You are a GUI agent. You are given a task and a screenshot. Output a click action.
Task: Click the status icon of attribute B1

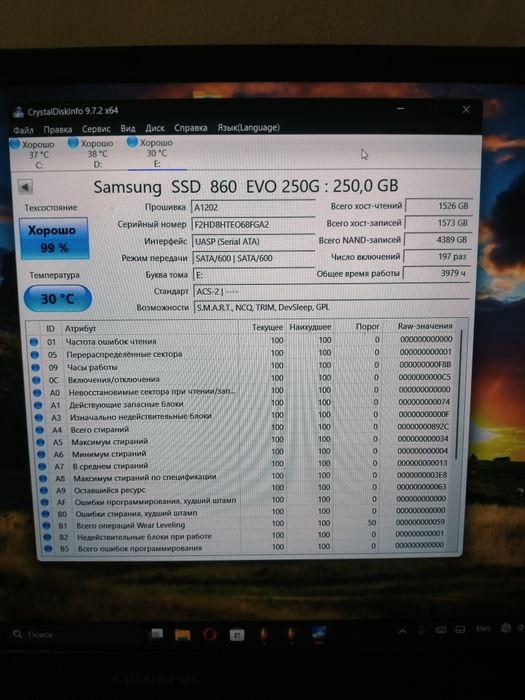(47, 526)
